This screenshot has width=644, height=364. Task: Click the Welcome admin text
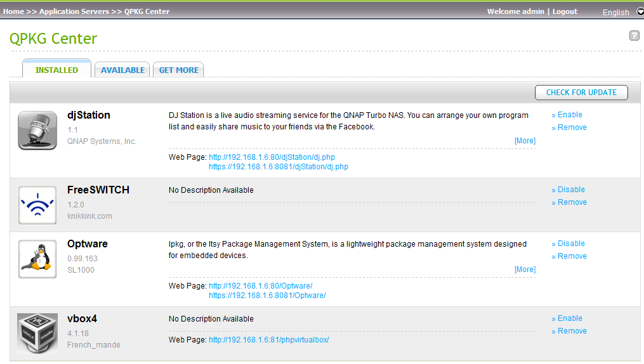click(x=515, y=11)
